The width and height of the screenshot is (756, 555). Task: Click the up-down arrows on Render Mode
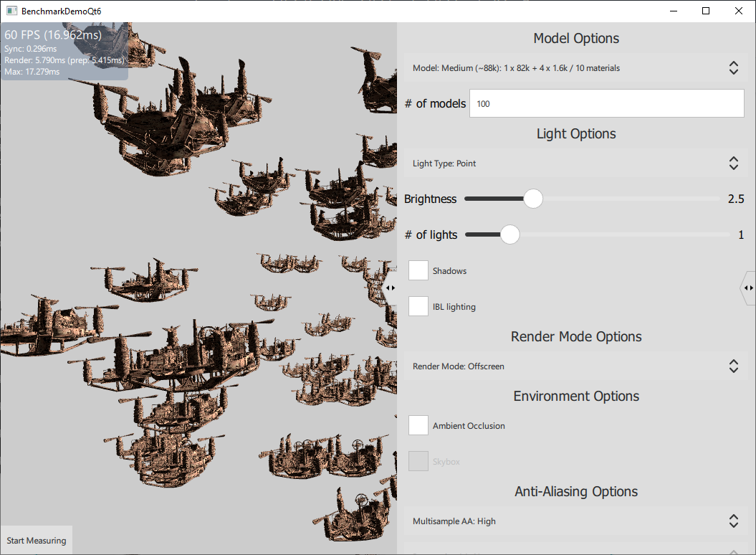(733, 366)
